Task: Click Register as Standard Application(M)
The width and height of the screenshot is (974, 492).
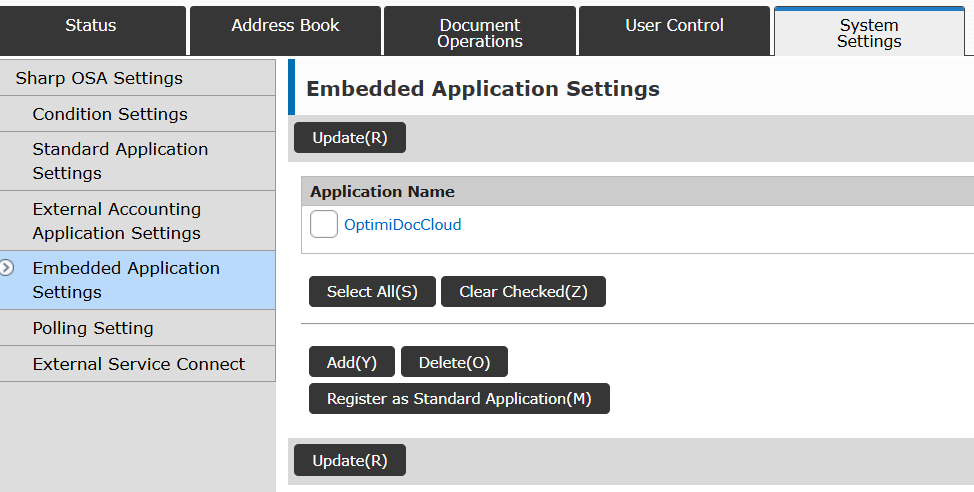Action: pyautogui.click(x=459, y=399)
